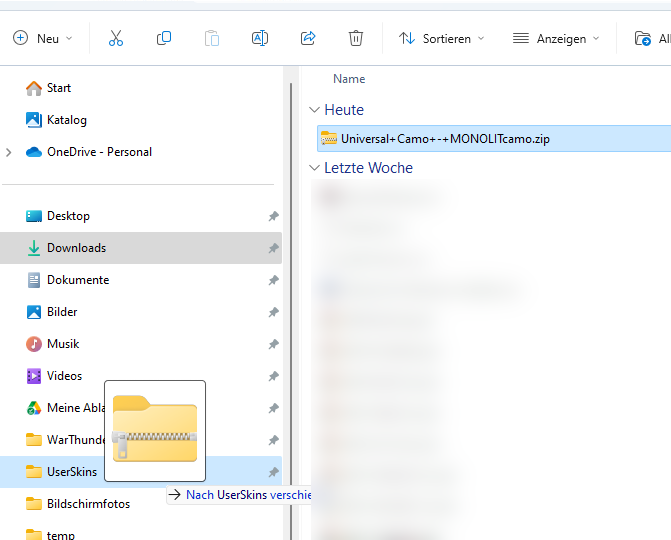Click the Rename icon in toolbar
The image size is (671, 540).
click(x=259, y=38)
